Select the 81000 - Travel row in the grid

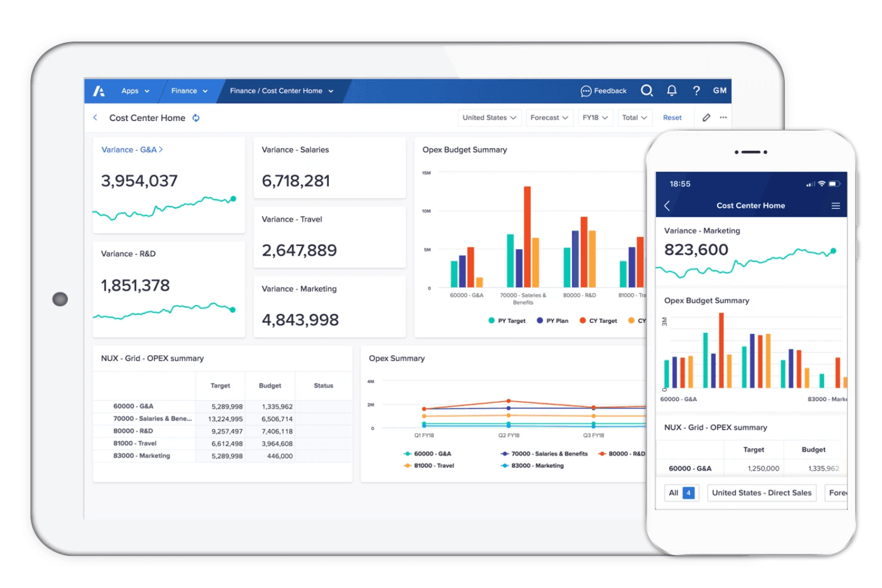point(222,444)
